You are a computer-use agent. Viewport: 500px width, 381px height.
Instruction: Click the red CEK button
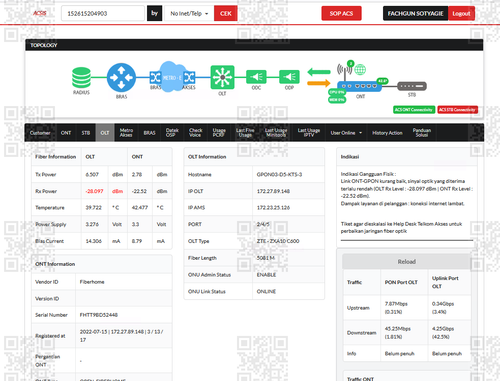[x=226, y=13]
